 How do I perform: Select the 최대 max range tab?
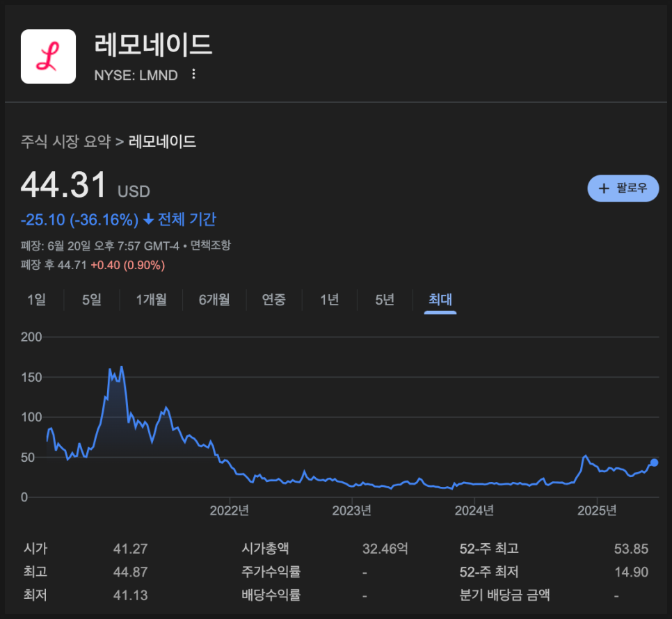click(x=440, y=300)
